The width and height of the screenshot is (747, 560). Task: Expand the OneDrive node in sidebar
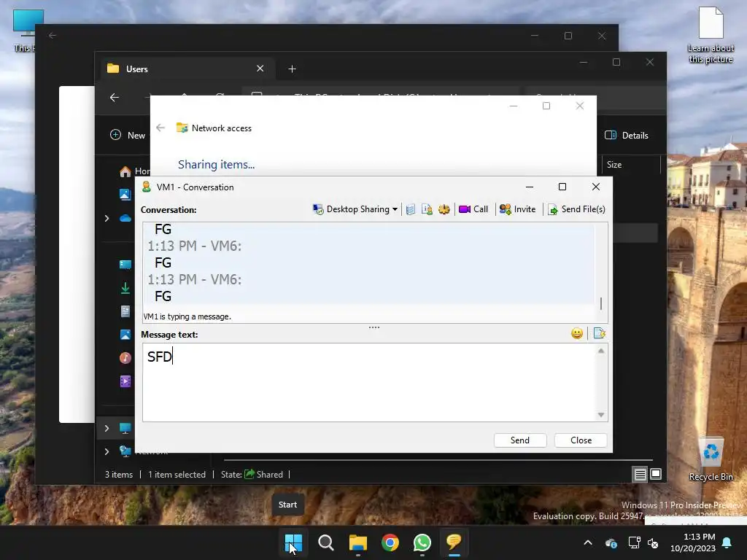(x=107, y=218)
